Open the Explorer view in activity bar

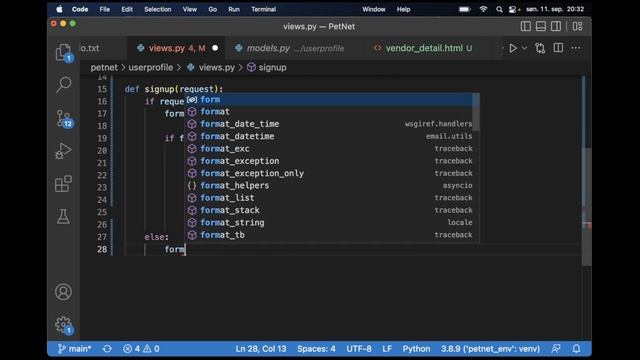[x=63, y=52]
